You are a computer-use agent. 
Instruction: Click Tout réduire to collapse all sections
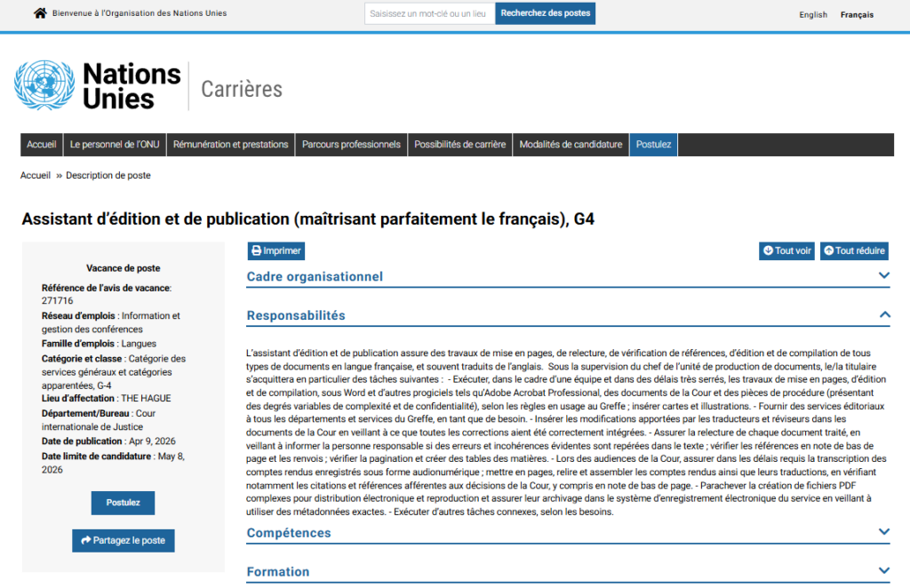point(854,251)
